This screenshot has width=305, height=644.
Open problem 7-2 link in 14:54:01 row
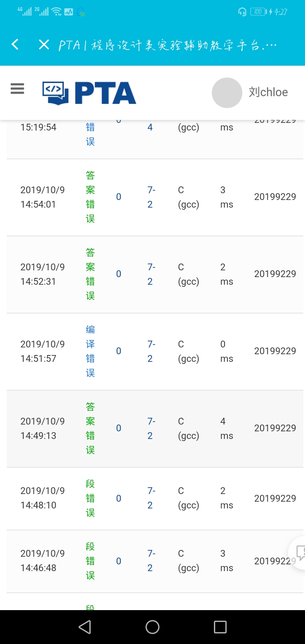[x=151, y=197]
